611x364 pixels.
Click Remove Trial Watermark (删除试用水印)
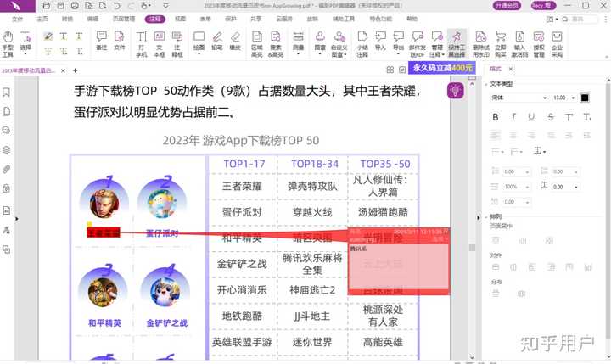click(481, 44)
